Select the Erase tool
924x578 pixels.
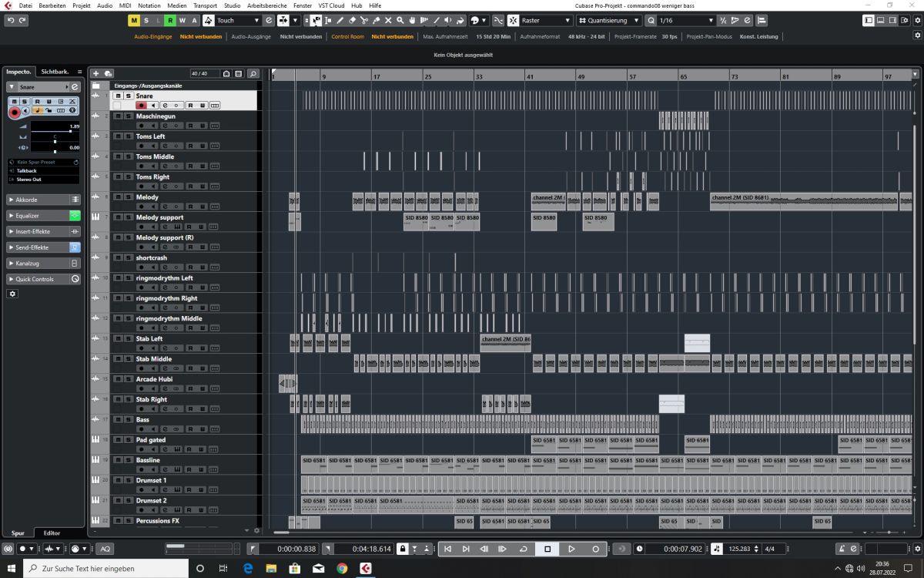(x=352, y=20)
